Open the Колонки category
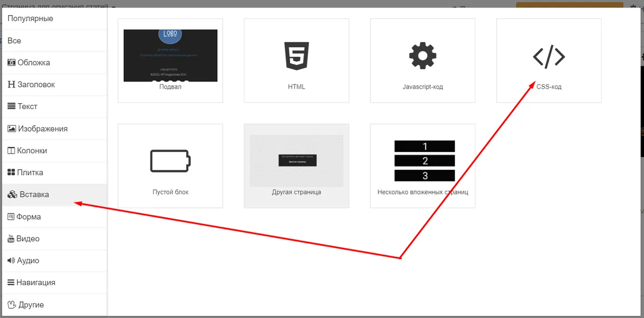Screen dimensions: 644x318 (54, 151)
